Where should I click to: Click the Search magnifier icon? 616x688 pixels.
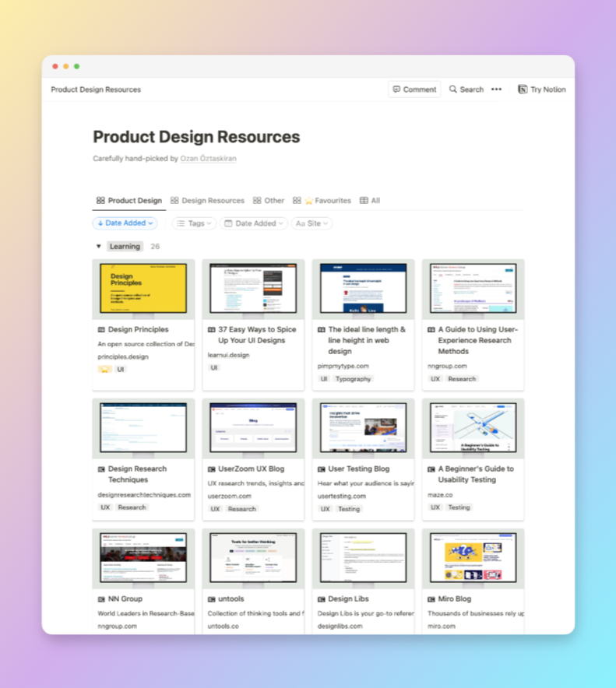click(452, 89)
